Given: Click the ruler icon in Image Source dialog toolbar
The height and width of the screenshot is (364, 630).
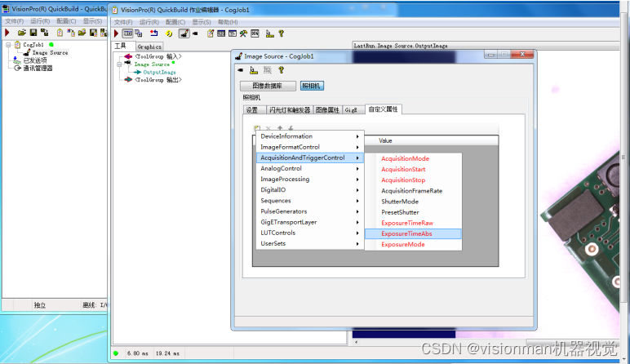Looking at the screenshot, I should [254, 70].
